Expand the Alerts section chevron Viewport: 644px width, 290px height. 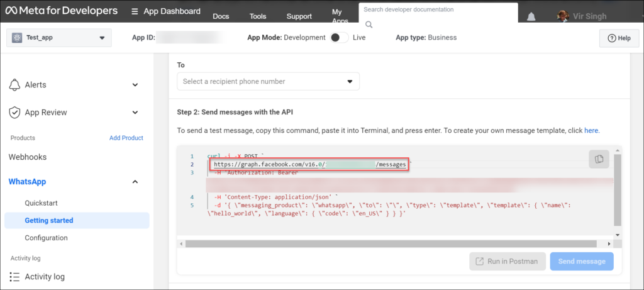pyautogui.click(x=135, y=85)
